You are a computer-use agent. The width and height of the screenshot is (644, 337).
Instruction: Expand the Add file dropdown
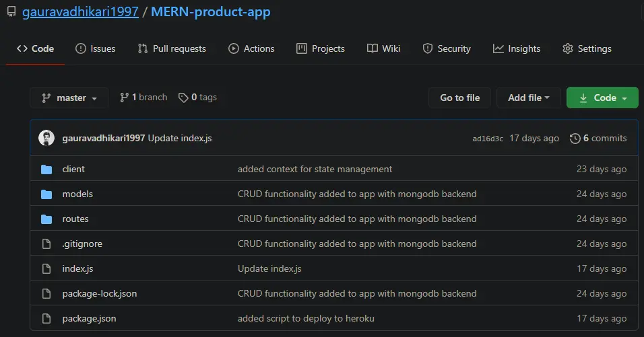(x=529, y=98)
